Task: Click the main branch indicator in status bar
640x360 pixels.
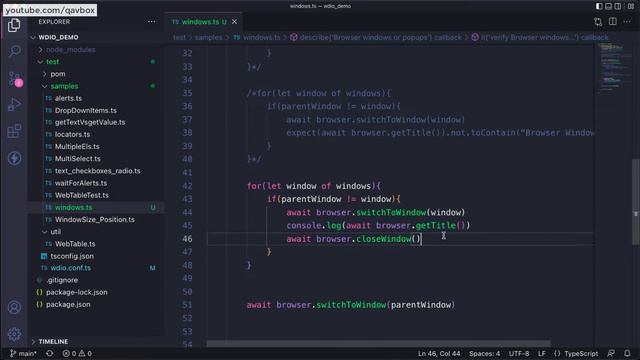Action: coord(23,353)
